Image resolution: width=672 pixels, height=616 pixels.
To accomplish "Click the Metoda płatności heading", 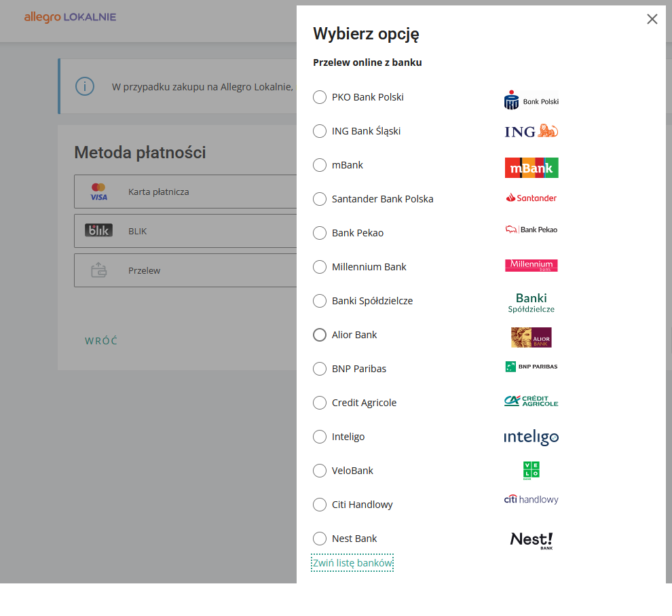I will 140,153.
